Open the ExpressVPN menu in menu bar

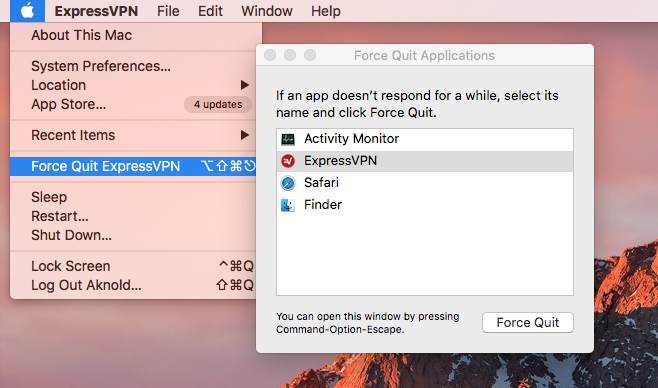tap(96, 11)
